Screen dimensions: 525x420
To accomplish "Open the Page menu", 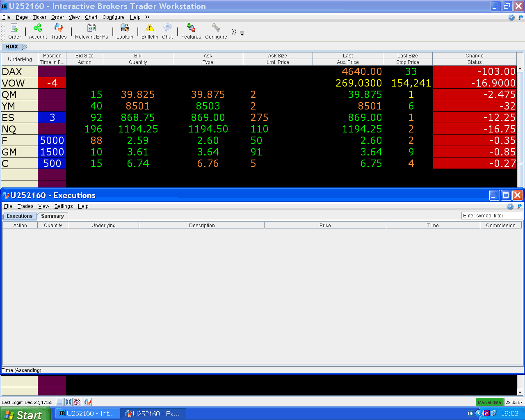I will coord(22,17).
